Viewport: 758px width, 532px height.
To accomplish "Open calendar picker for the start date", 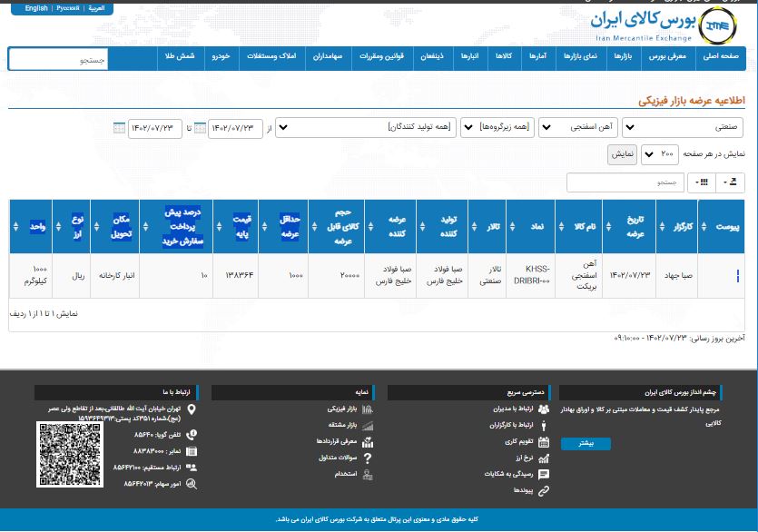I will (x=200, y=128).
